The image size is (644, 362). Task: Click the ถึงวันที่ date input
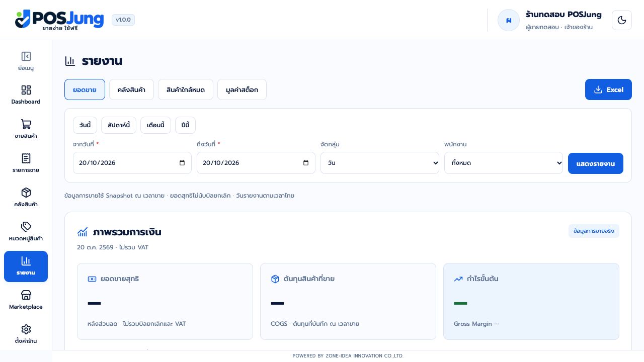click(x=256, y=163)
